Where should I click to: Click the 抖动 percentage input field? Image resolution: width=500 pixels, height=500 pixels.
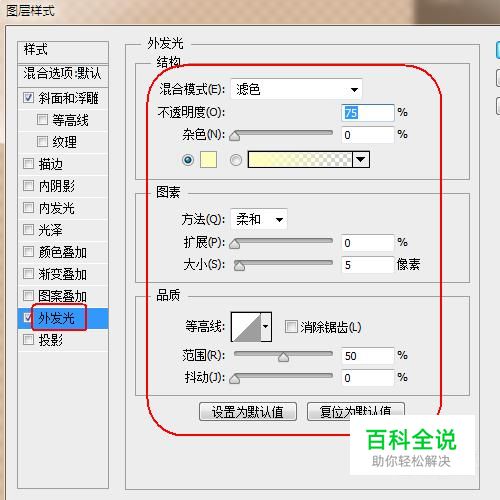[368, 378]
